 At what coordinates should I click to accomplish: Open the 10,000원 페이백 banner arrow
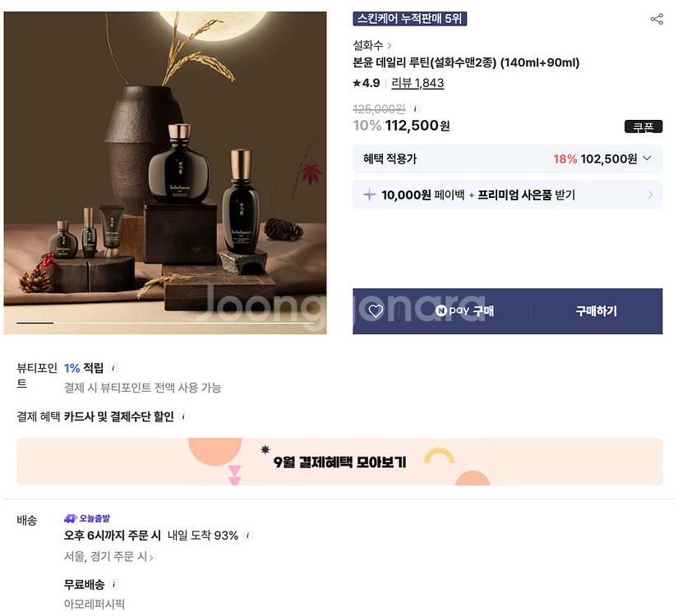coord(650,195)
